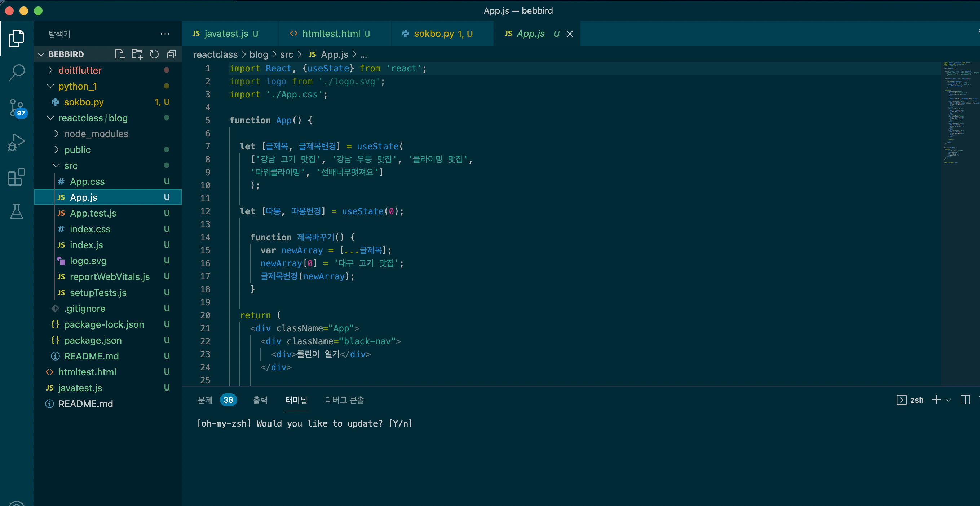
Task: Open Run and Debug view
Action: [x=16, y=143]
